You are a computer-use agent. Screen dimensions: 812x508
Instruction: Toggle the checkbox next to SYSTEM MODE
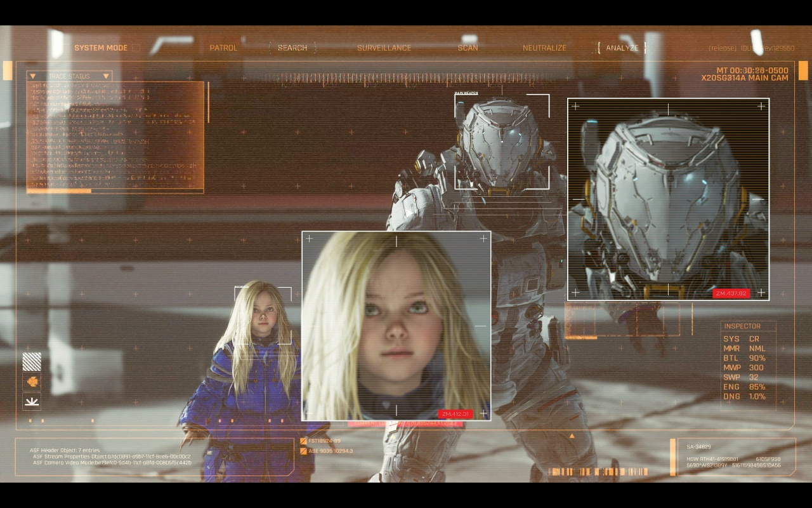pos(136,48)
